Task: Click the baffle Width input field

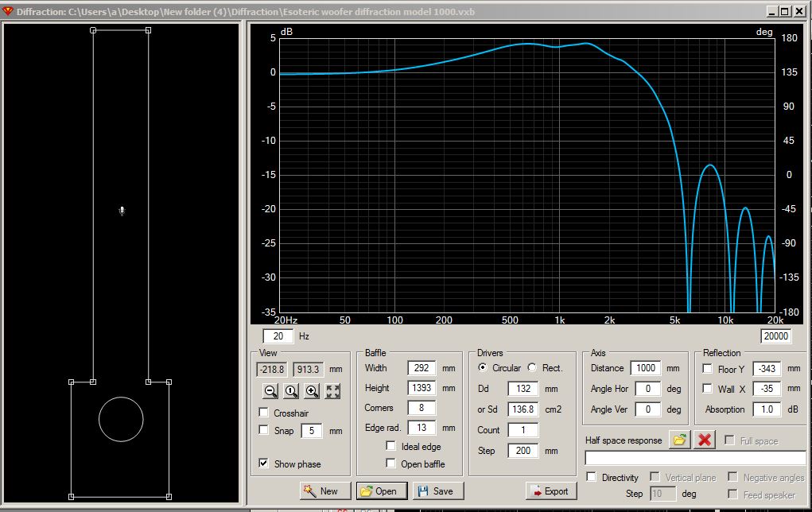Action: coord(422,368)
